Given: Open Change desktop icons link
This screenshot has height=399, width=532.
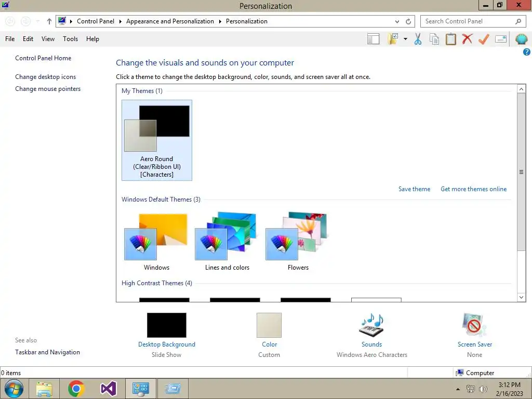Looking at the screenshot, I should 46,77.
